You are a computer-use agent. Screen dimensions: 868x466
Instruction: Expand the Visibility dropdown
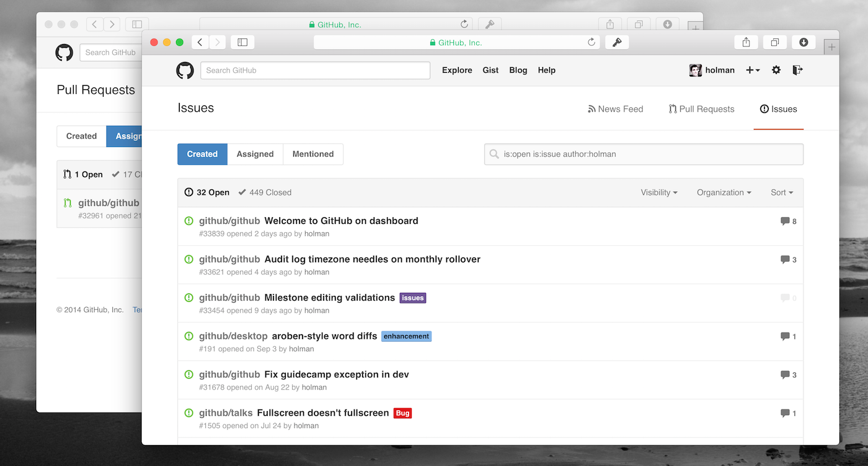(x=658, y=192)
